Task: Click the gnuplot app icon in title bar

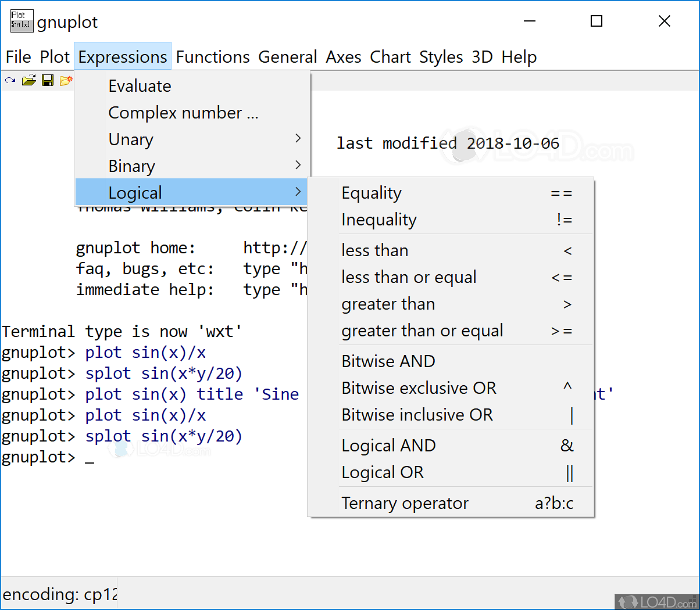Action: point(22,21)
